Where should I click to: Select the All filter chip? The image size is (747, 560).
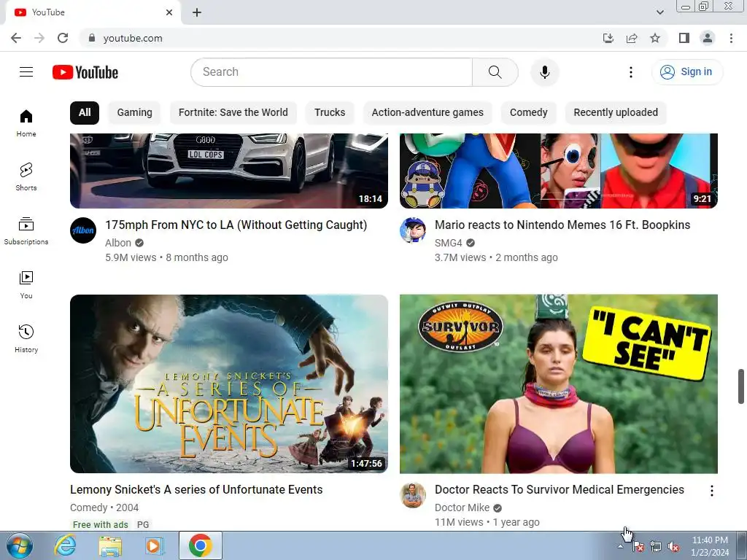[85, 113]
